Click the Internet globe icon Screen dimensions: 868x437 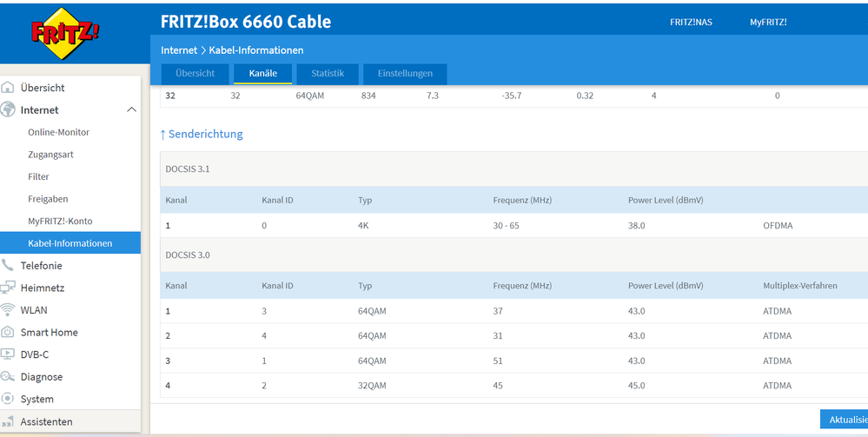click(8, 109)
